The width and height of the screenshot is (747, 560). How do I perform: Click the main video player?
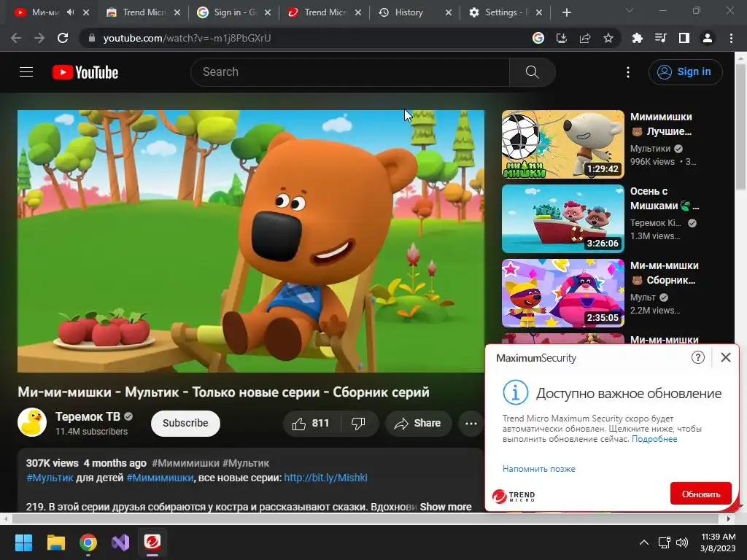(251, 241)
